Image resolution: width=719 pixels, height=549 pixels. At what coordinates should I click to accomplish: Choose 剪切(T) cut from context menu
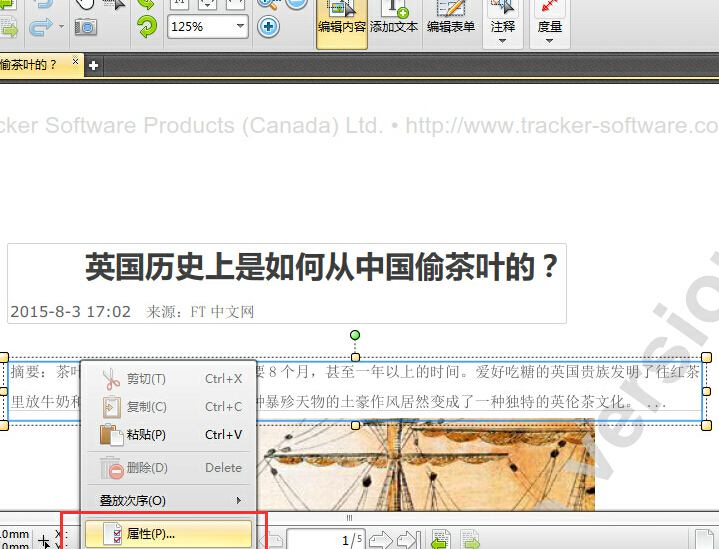[169, 379]
